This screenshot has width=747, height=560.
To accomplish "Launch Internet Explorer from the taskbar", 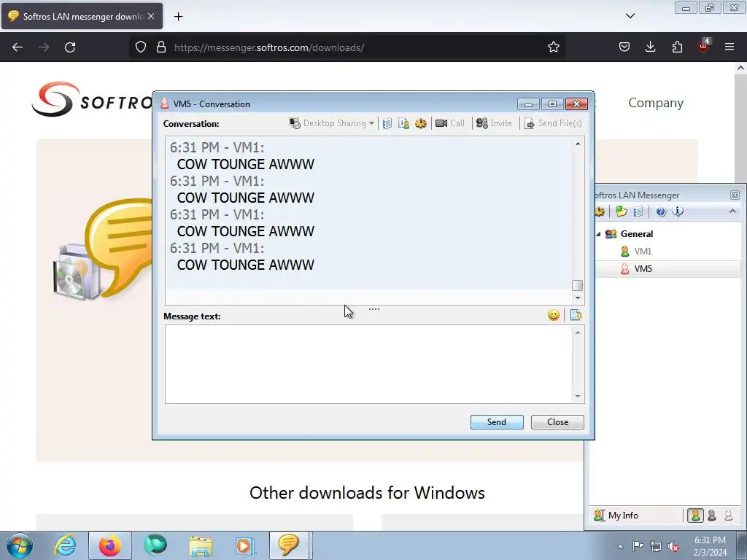I will [65, 545].
